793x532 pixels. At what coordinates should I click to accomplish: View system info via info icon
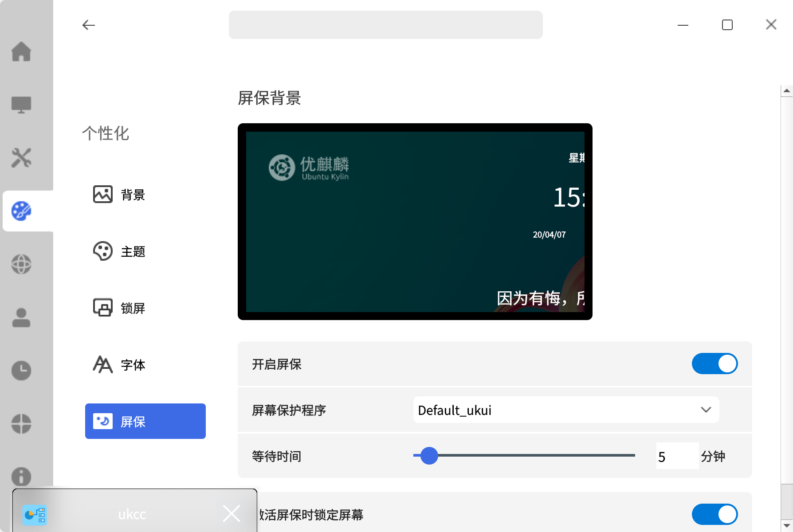point(22,477)
